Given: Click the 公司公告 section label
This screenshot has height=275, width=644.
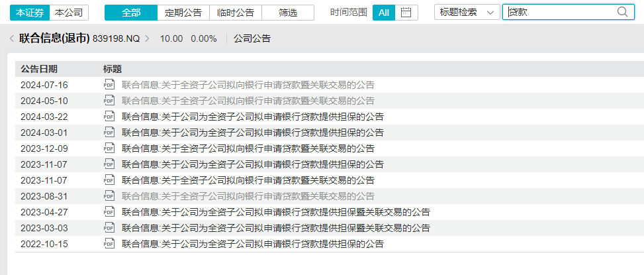Looking at the screenshot, I should point(252,38).
